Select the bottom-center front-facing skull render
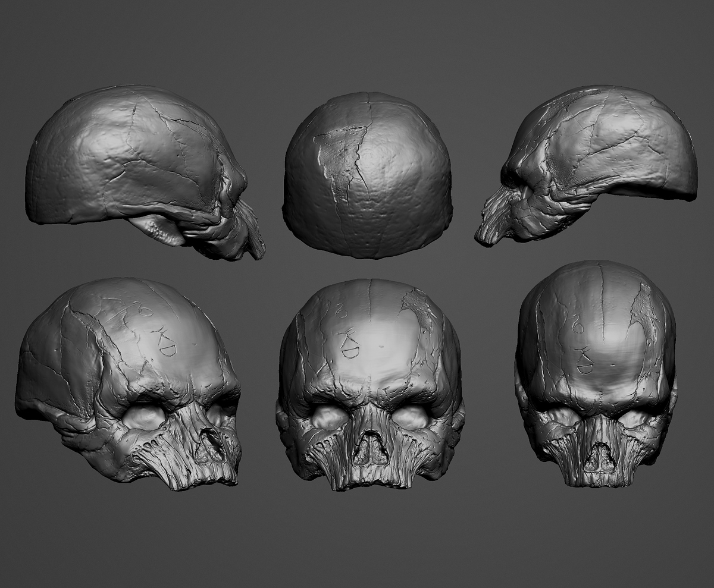714x588 pixels. tap(369, 384)
